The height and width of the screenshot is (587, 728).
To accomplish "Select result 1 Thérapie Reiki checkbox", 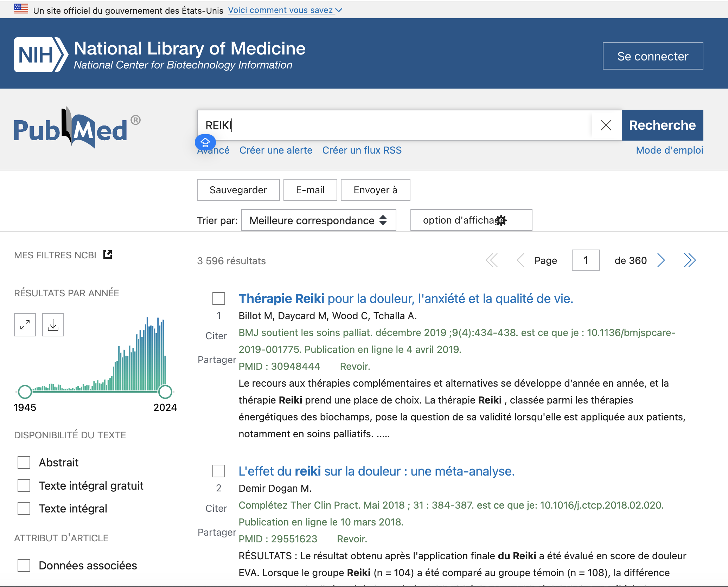I will [x=219, y=298].
